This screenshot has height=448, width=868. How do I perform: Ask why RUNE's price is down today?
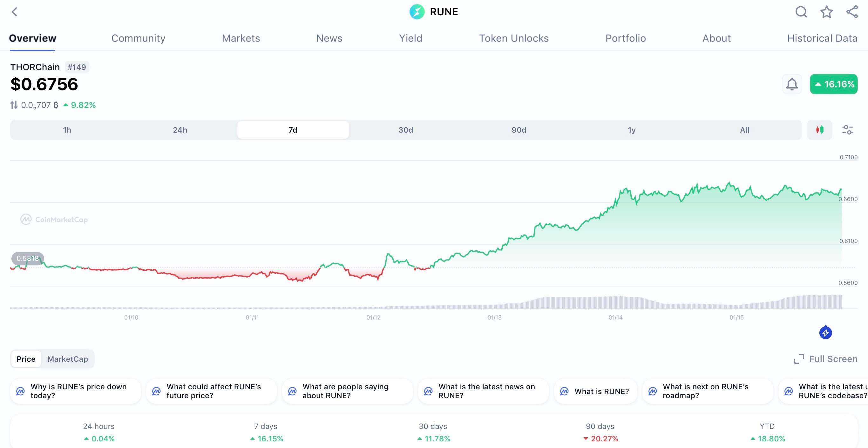(76, 391)
